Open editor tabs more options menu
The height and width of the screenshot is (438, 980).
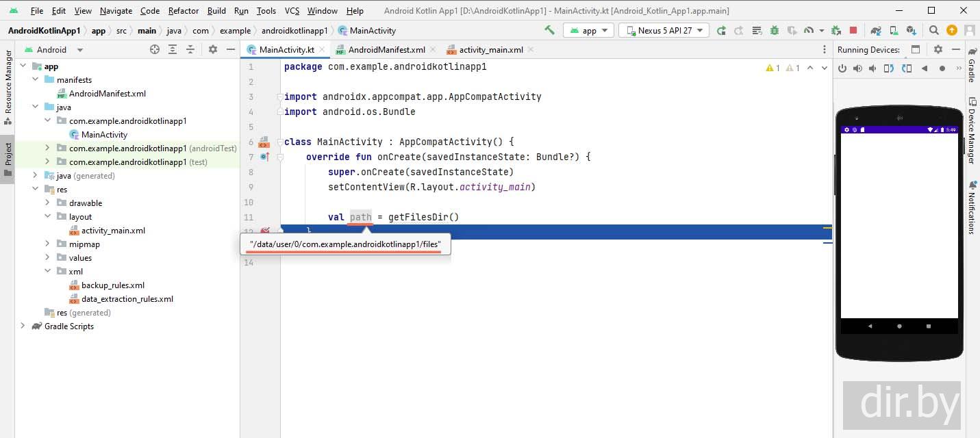(824, 49)
